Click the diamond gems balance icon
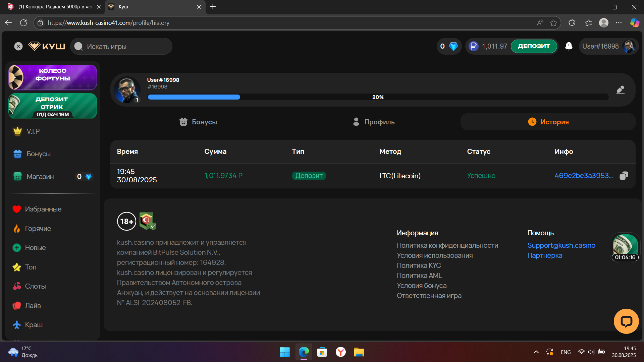 pos(453,46)
